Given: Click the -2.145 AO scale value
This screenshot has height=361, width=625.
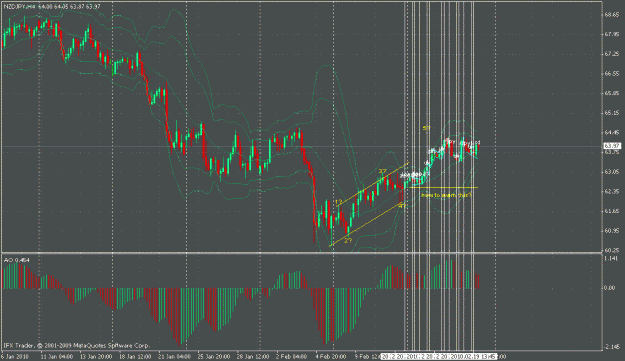Looking at the screenshot, I should [612, 347].
